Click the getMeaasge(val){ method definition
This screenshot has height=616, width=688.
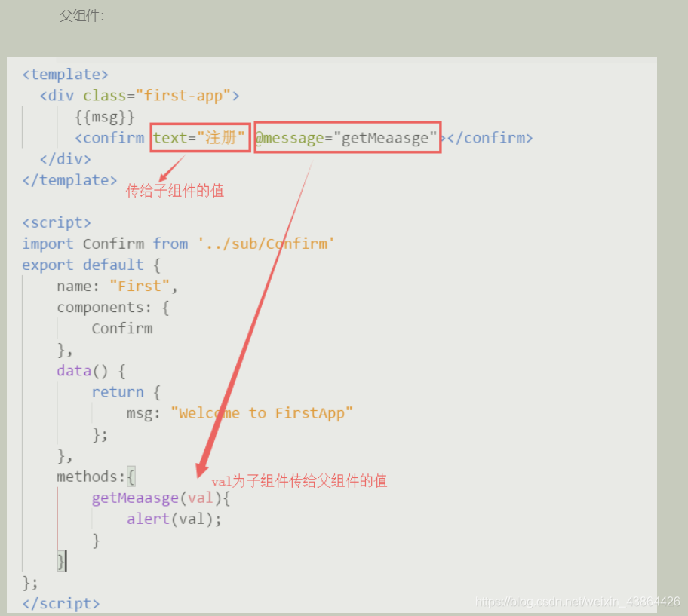[x=161, y=498]
